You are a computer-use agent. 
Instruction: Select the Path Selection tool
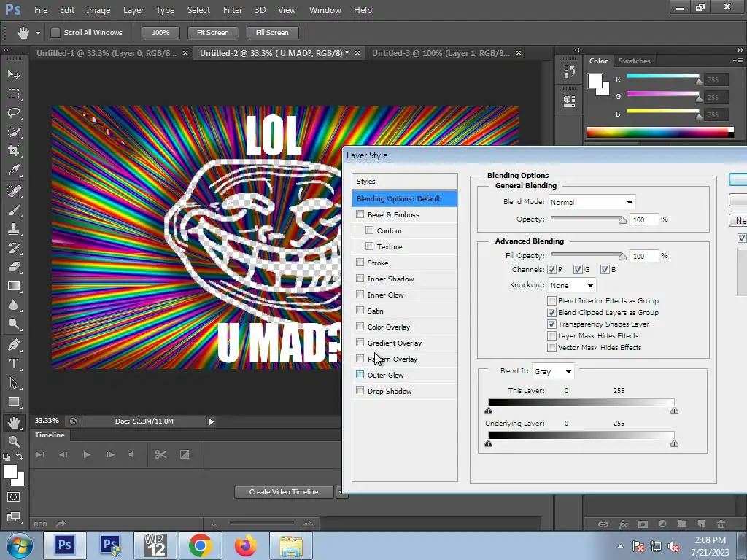(14, 383)
